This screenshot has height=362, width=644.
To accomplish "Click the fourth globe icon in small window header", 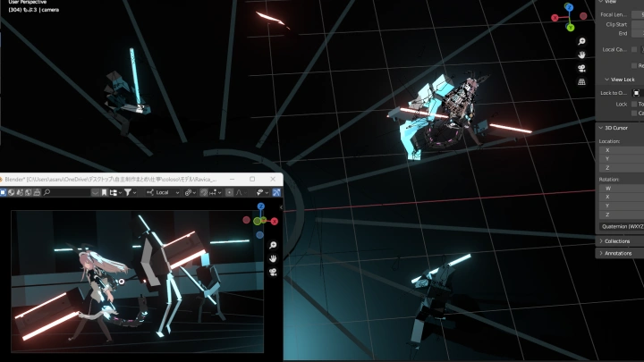I will pyautogui.click(x=28, y=192).
